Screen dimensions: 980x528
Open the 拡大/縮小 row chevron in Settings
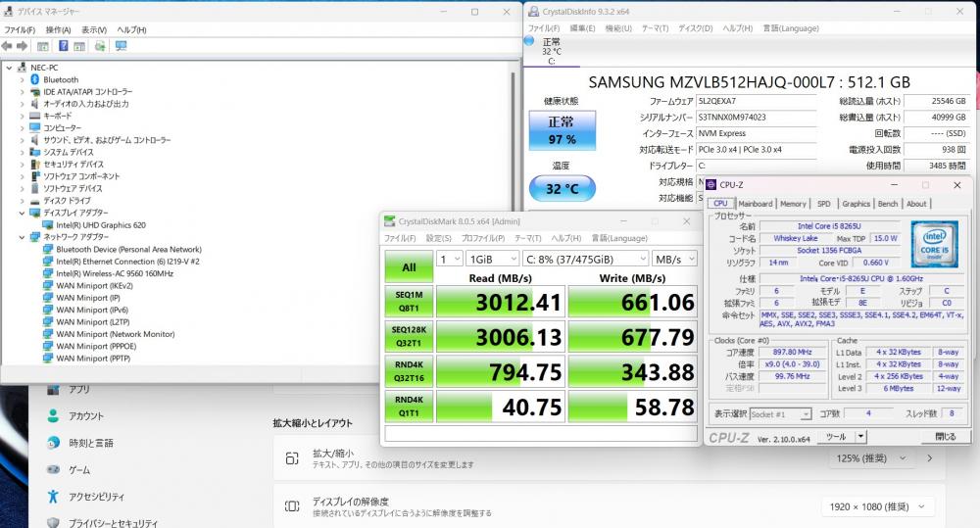(x=930, y=458)
